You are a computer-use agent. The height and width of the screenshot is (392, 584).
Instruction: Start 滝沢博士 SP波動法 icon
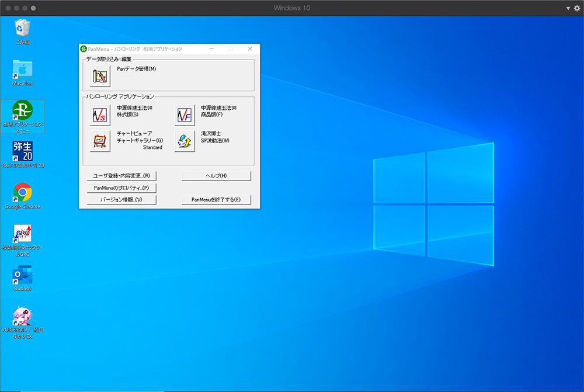coord(185,141)
